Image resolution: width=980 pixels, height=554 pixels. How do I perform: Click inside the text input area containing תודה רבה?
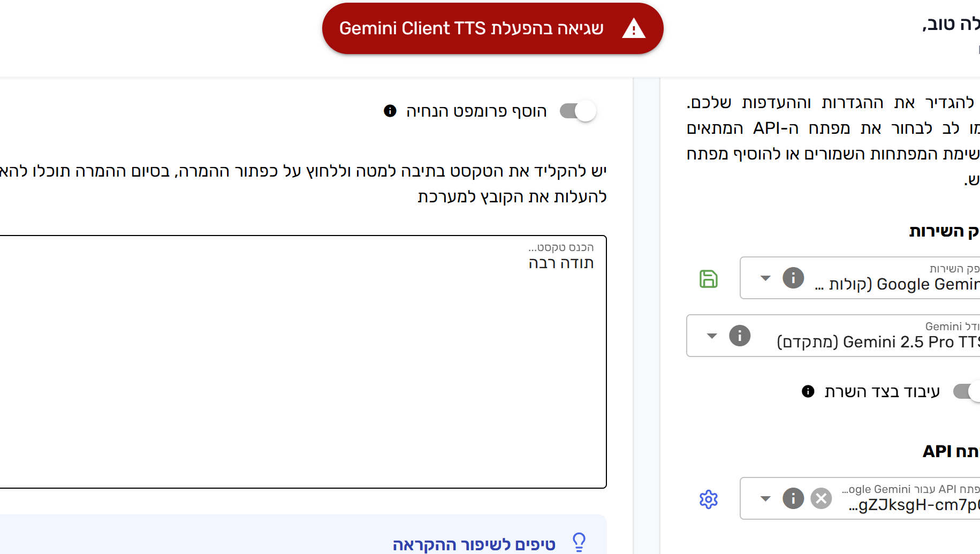click(x=303, y=362)
